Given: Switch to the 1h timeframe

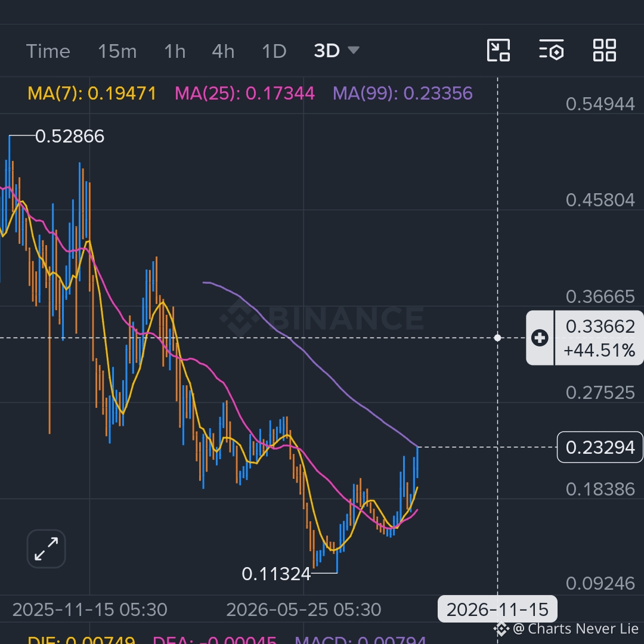Looking at the screenshot, I should point(175,51).
